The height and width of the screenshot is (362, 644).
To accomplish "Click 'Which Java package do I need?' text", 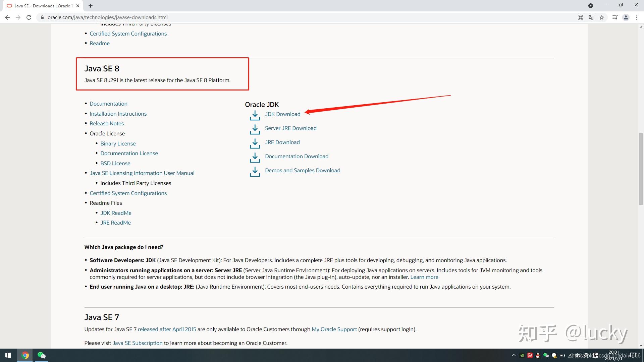I will pyautogui.click(x=124, y=247).
